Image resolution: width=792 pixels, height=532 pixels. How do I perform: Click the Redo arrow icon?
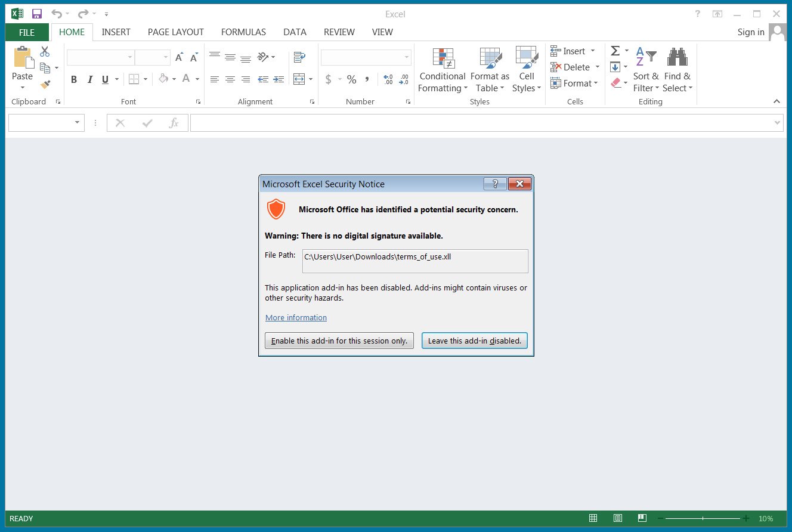pyautogui.click(x=83, y=14)
